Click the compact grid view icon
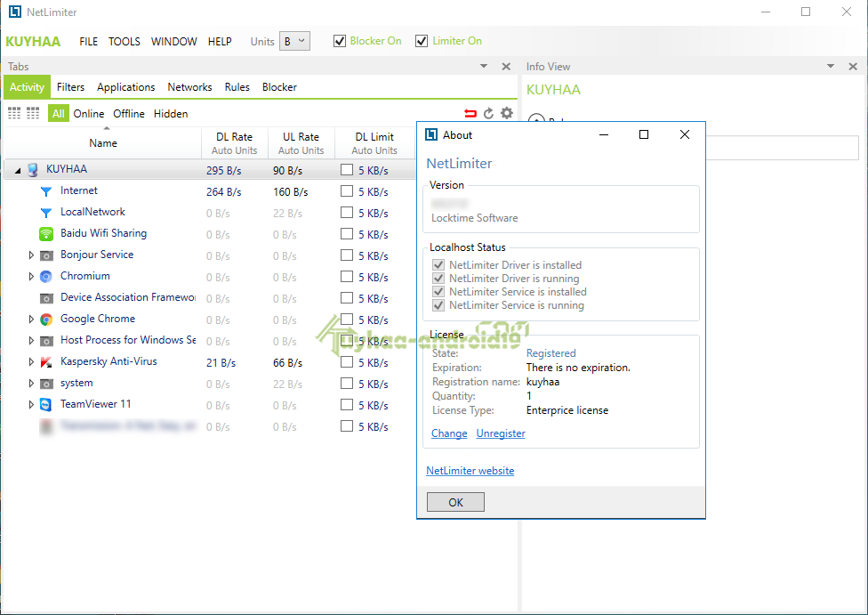 coord(33,113)
